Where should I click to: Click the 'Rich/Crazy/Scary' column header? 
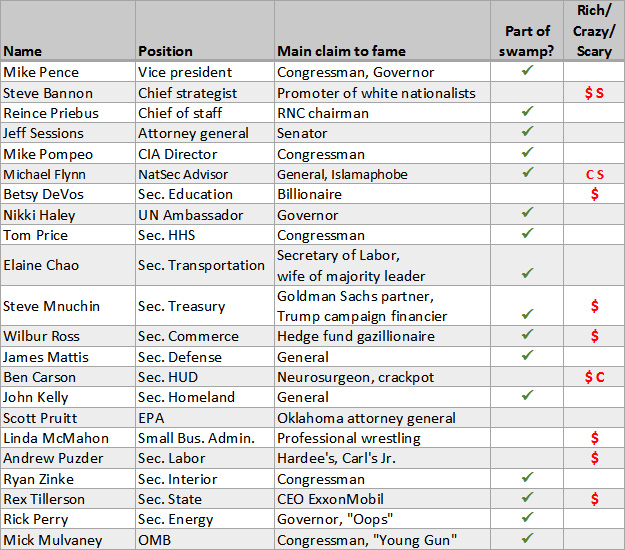(x=594, y=31)
